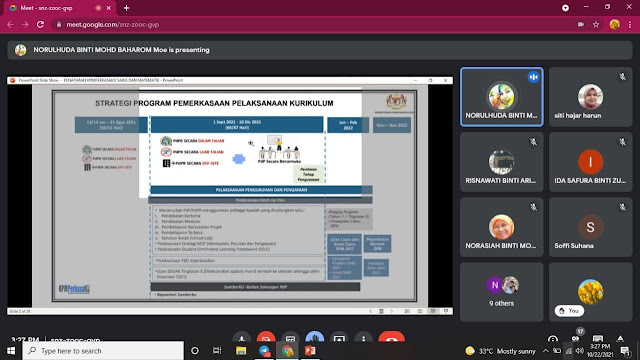Click the camera permission icon in address bar
This screenshot has width=640, height=360.
click(580, 24)
